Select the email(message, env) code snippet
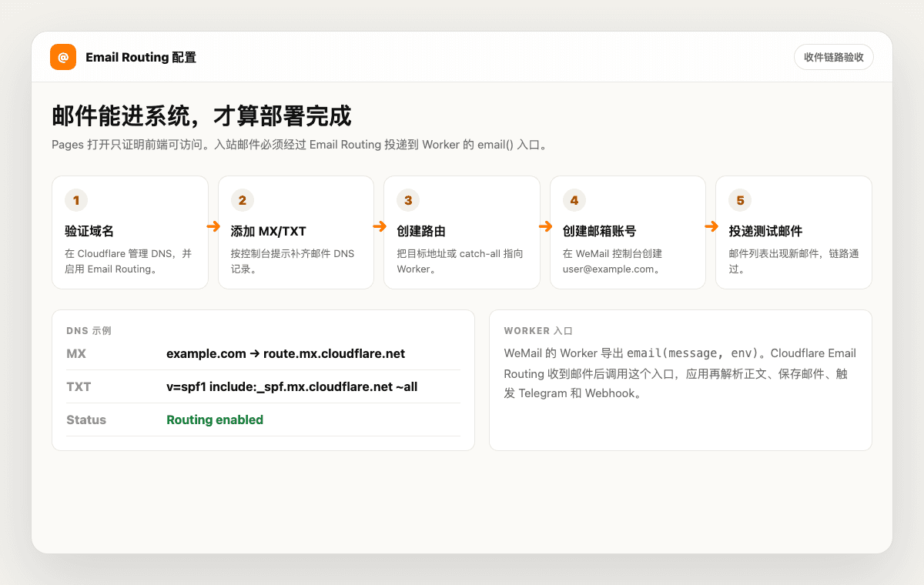Screen dimensions: 924x585 [692, 353]
